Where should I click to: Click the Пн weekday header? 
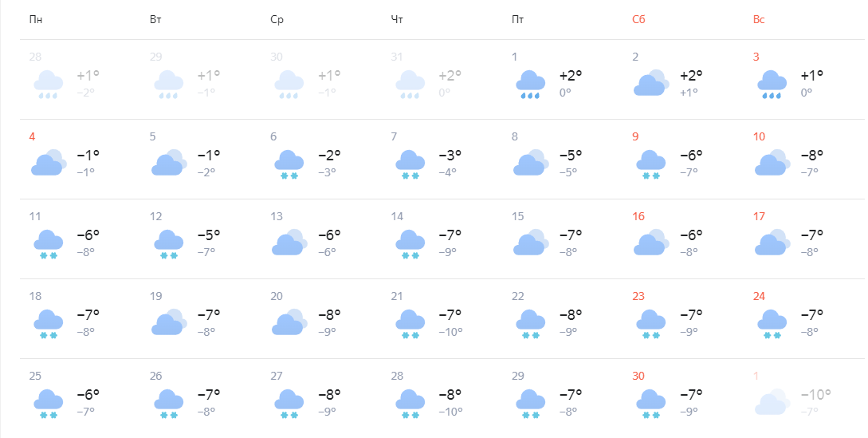[35, 19]
